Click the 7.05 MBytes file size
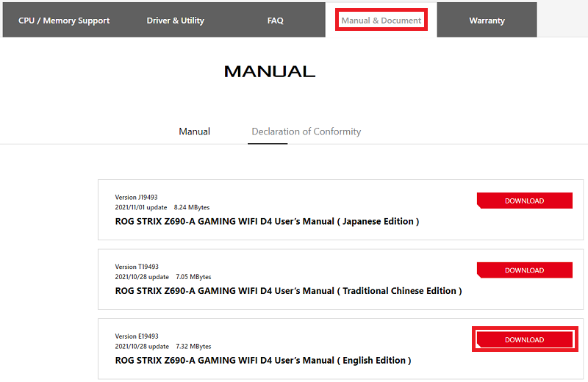The image size is (588, 382). tap(193, 277)
